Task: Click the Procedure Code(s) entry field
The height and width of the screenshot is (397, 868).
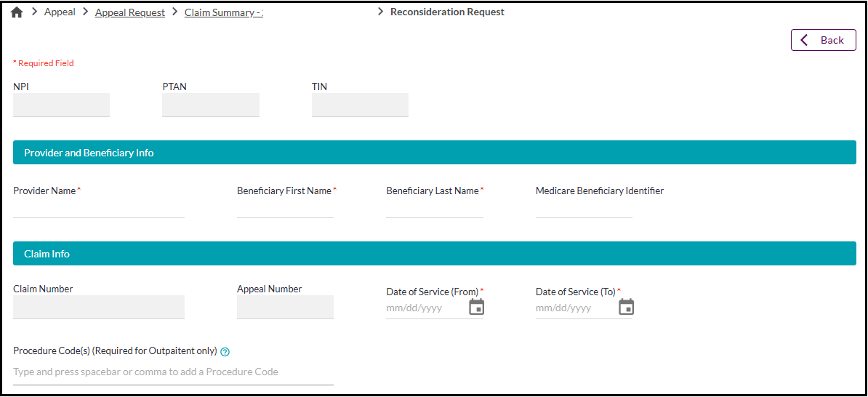Action: coord(173,372)
